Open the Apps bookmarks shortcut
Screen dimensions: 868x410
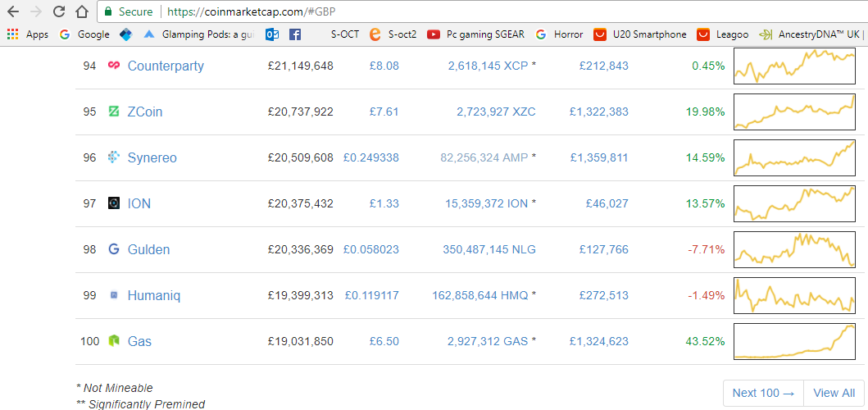(x=28, y=34)
